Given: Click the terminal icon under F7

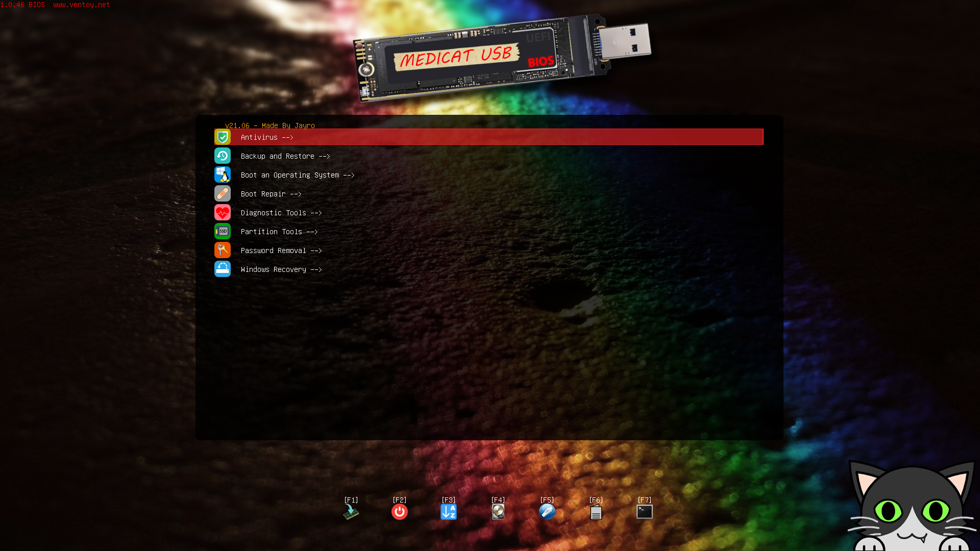Looking at the screenshot, I should click(x=645, y=512).
